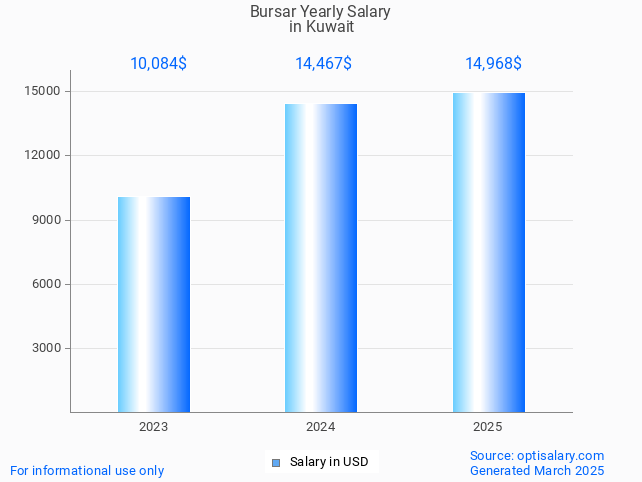Select the 'in Kuwait' subtitle text
This screenshot has width=642, height=482.
click(321, 27)
